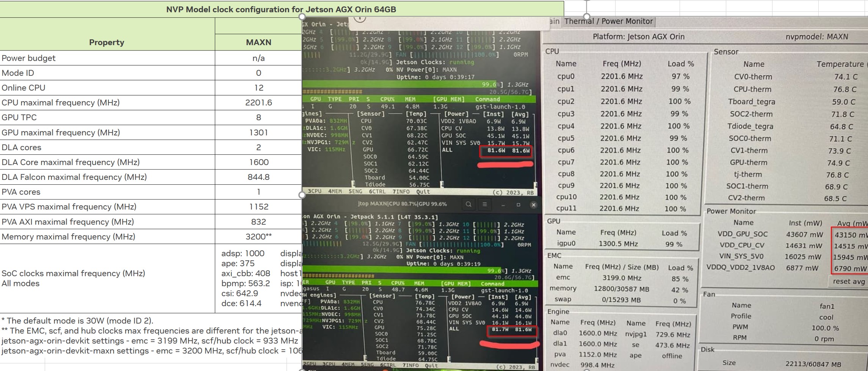Select the Mode ID cell
Image resolution: width=868 pixels, height=371 pixels.
[x=107, y=73]
